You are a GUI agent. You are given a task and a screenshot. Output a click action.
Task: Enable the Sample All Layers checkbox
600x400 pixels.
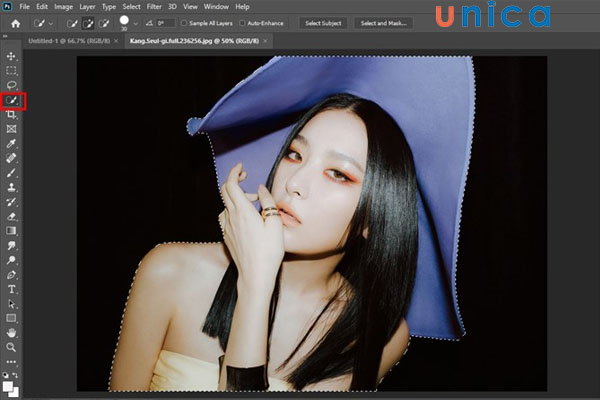[x=184, y=23]
